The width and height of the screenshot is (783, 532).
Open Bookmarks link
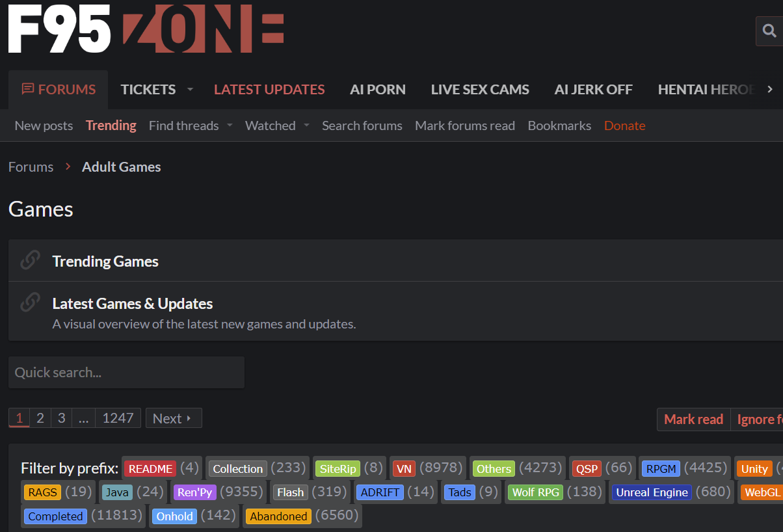[x=559, y=126]
